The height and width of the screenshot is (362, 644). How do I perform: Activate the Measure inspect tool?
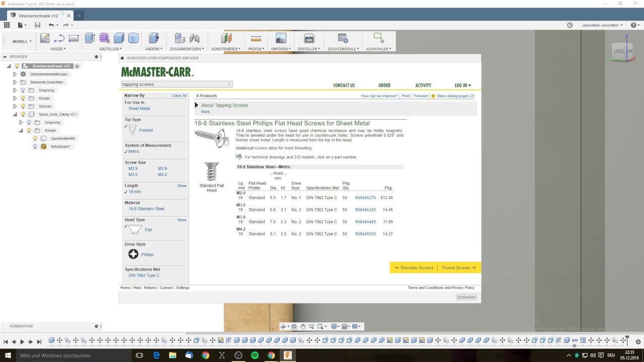click(x=256, y=38)
